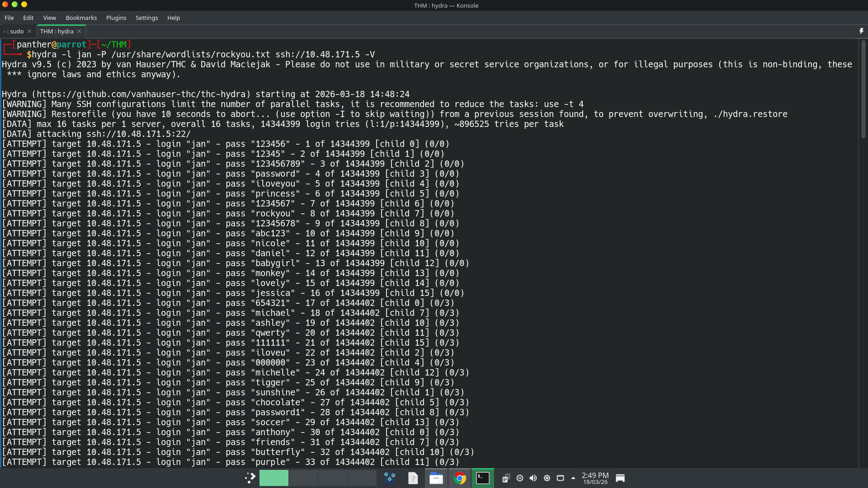This screenshot has width=868, height=488.
Task: Expand the hidden system tray arrow
Action: 573,478
